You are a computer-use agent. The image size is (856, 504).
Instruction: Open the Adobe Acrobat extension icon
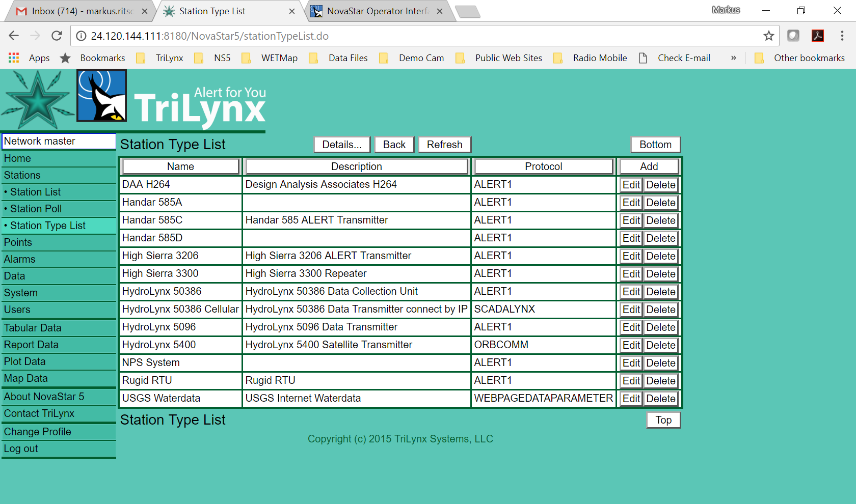coord(818,36)
